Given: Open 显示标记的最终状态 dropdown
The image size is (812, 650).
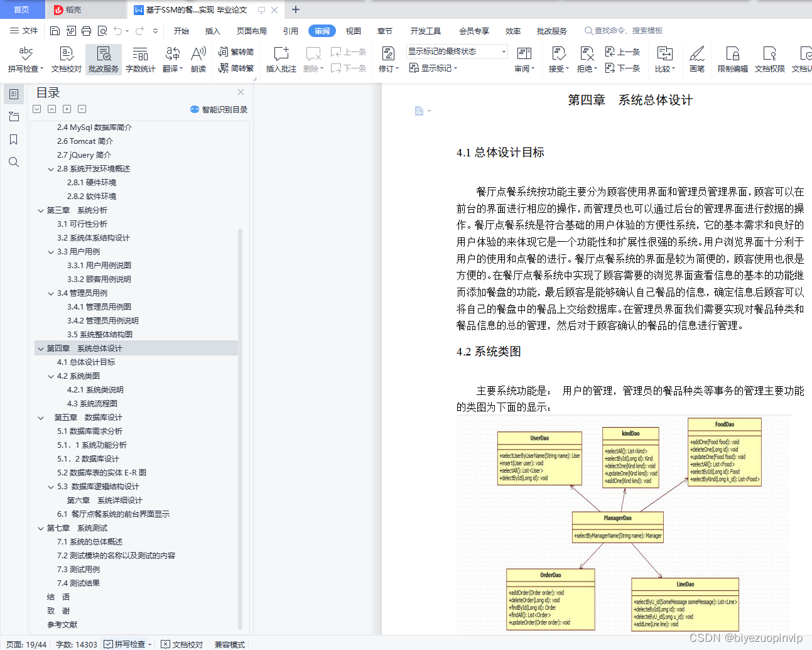Looking at the screenshot, I should click(x=457, y=51).
